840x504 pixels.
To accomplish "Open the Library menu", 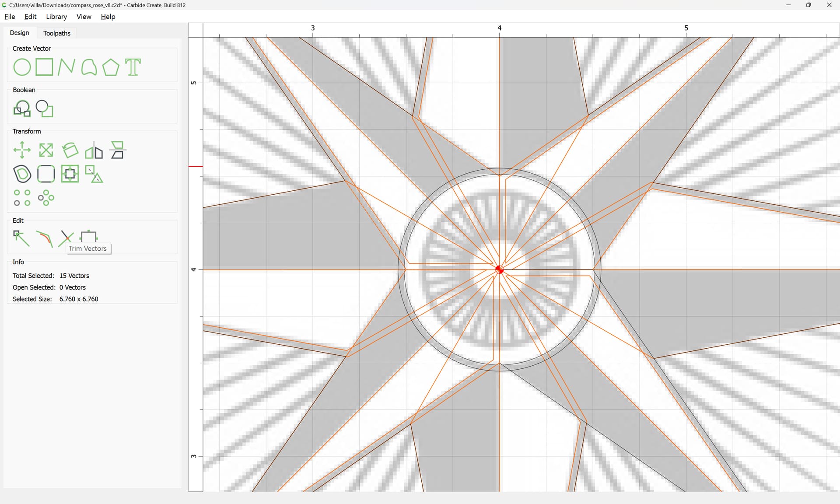I will [56, 17].
